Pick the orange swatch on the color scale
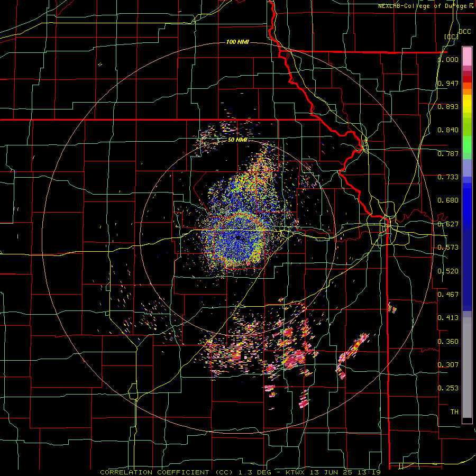This screenshot has height=476, width=476. point(467,91)
